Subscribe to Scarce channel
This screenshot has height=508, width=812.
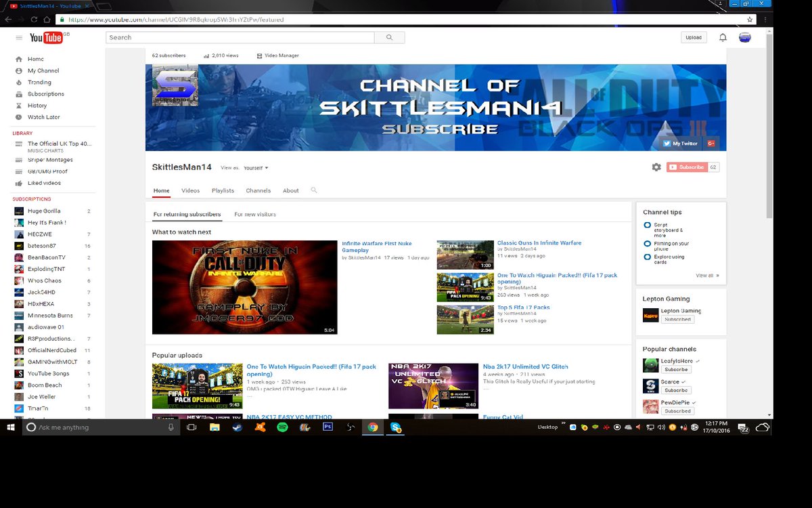tap(676, 390)
